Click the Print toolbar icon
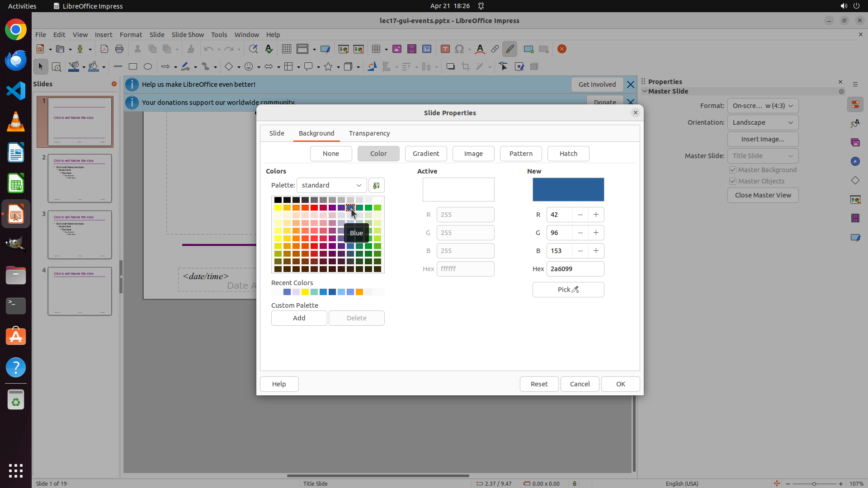 click(x=119, y=49)
